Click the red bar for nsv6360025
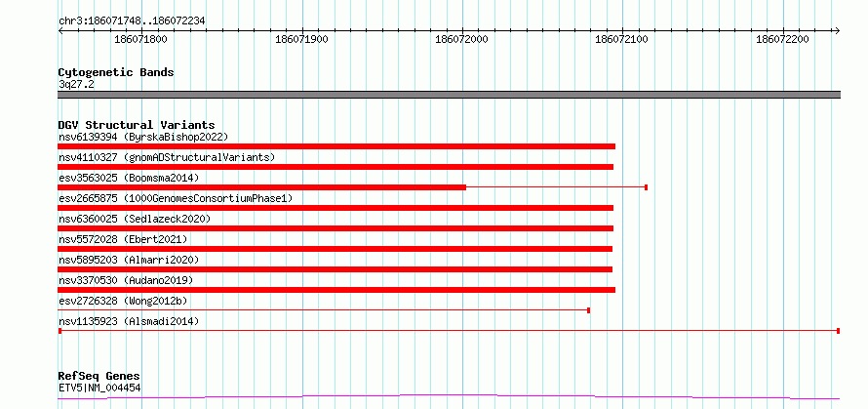Viewport: 868px width, 409px height. tap(335, 228)
